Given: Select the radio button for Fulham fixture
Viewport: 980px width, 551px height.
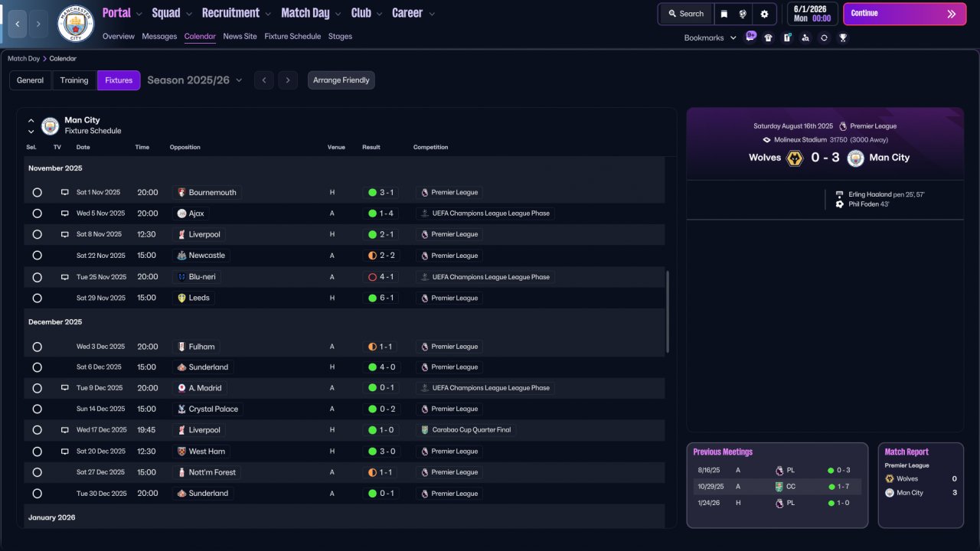Looking at the screenshot, I should click(x=37, y=347).
